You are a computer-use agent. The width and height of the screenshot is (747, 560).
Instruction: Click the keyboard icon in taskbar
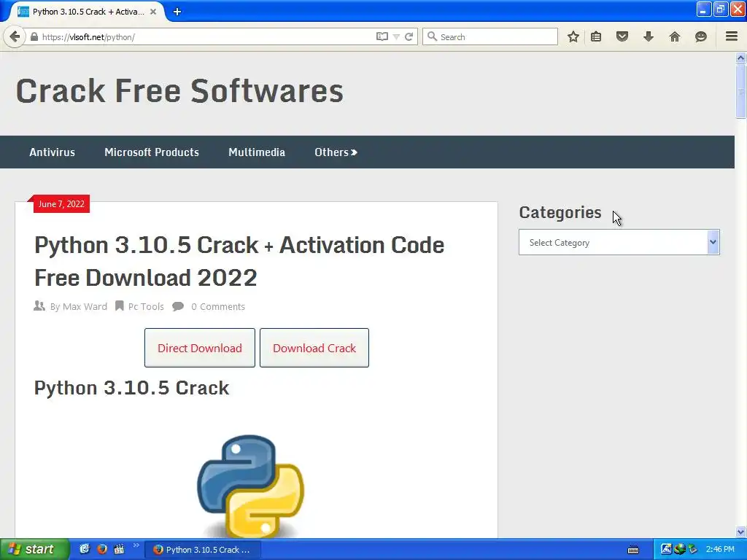click(633, 550)
